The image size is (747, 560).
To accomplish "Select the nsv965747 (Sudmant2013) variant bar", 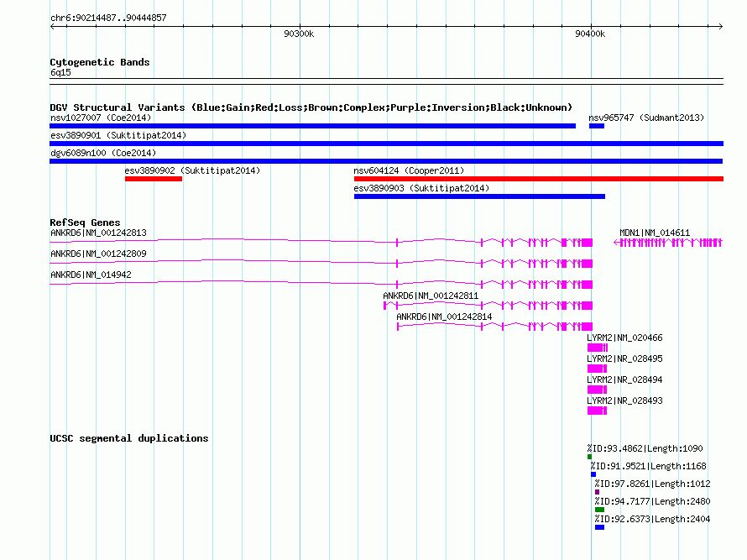I will coord(597,126).
